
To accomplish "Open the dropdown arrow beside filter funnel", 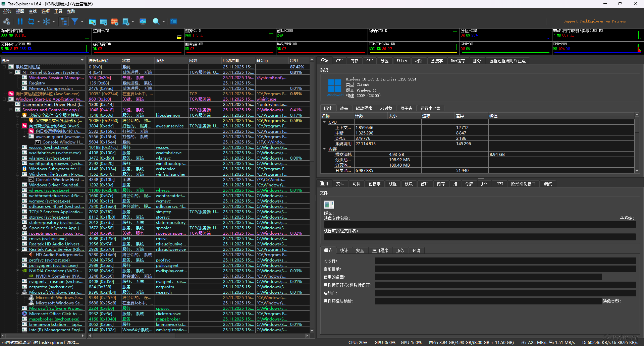I will point(82,22).
